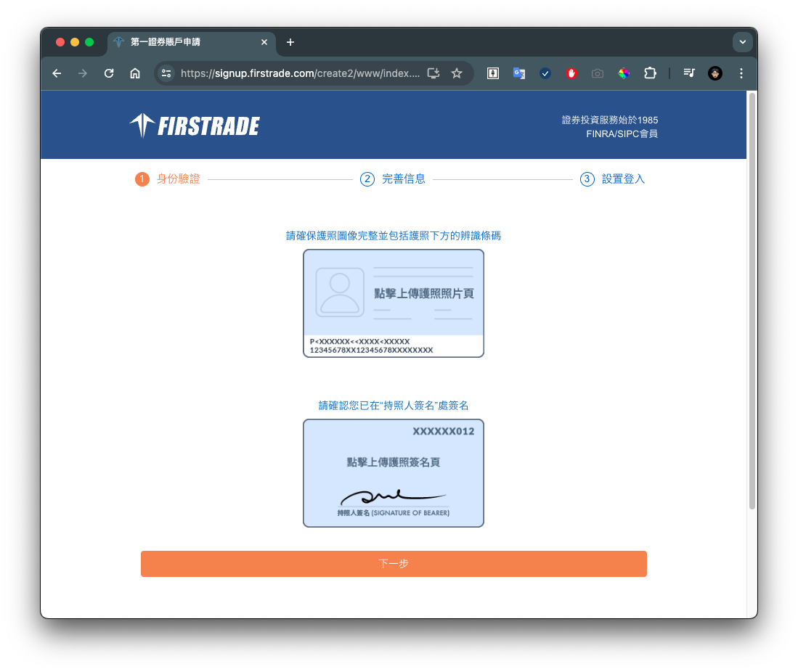This screenshot has width=798, height=672.
Task: Select the 第一證券賬戶申請 browser tab
Action: pyautogui.click(x=189, y=42)
